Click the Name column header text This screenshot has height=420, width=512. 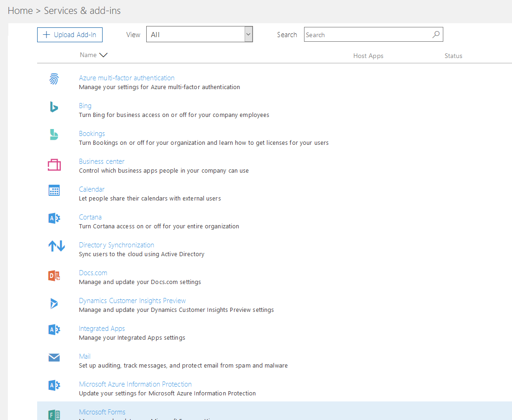coord(88,55)
